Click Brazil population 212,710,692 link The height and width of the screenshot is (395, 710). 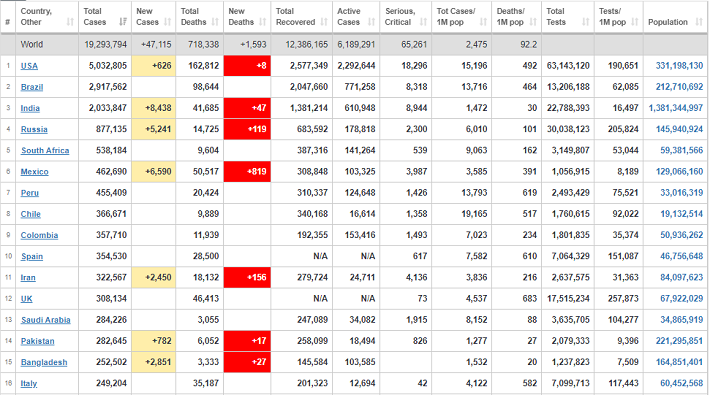pyautogui.click(x=679, y=87)
